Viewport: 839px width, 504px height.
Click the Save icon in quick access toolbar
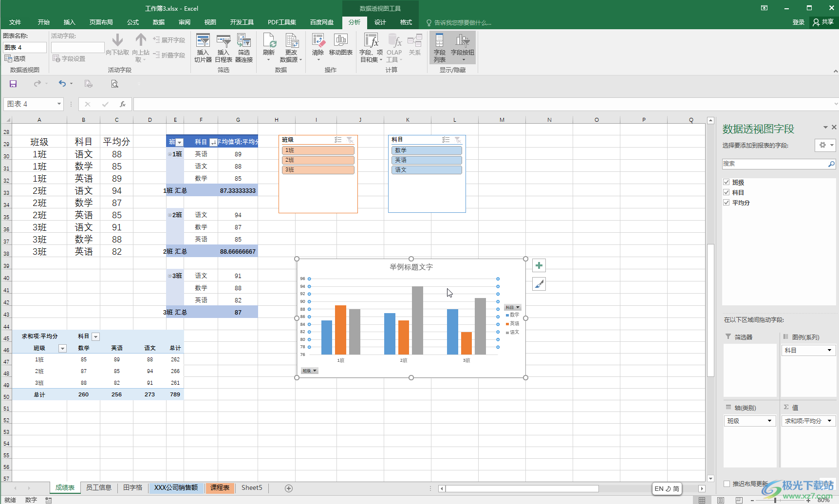13,84
